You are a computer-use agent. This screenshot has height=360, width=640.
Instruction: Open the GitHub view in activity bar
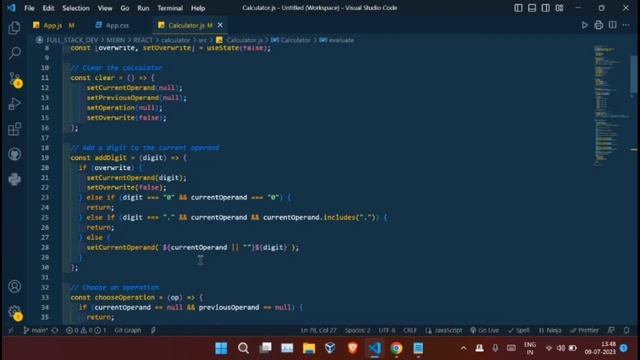coord(15,154)
